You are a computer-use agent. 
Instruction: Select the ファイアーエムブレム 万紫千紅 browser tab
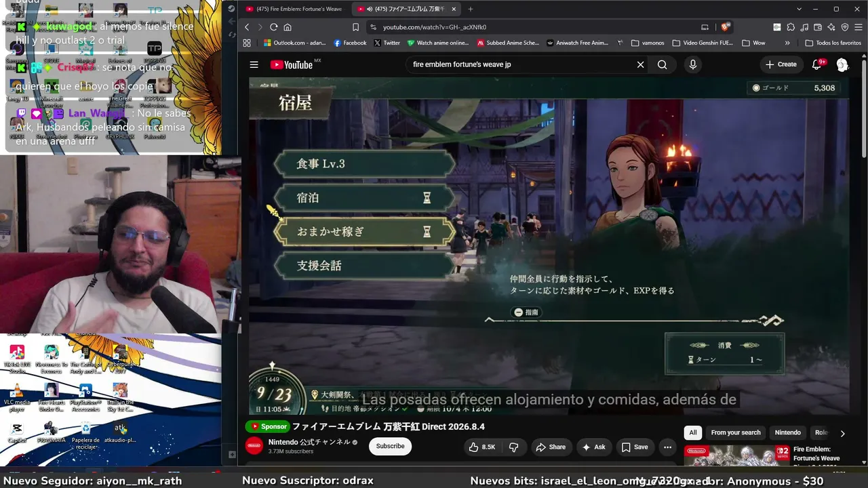tap(406, 9)
